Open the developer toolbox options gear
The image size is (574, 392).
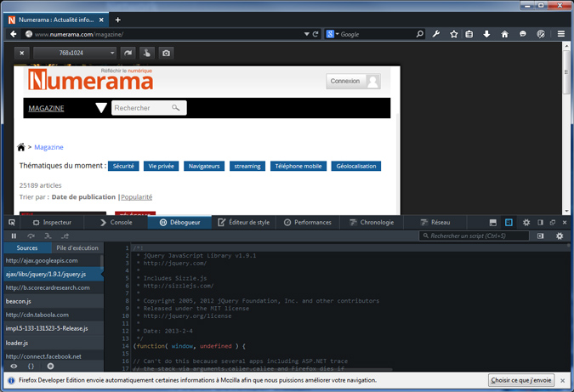526,222
